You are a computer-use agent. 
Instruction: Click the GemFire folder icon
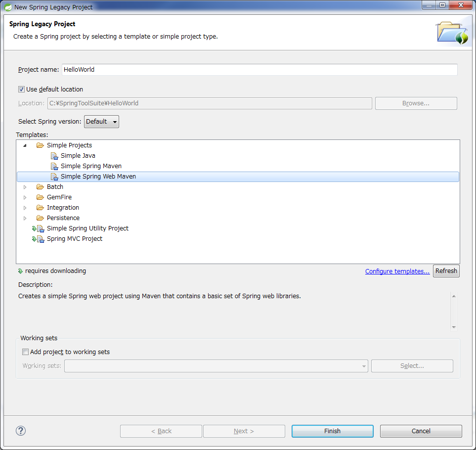(x=40, y=197)
